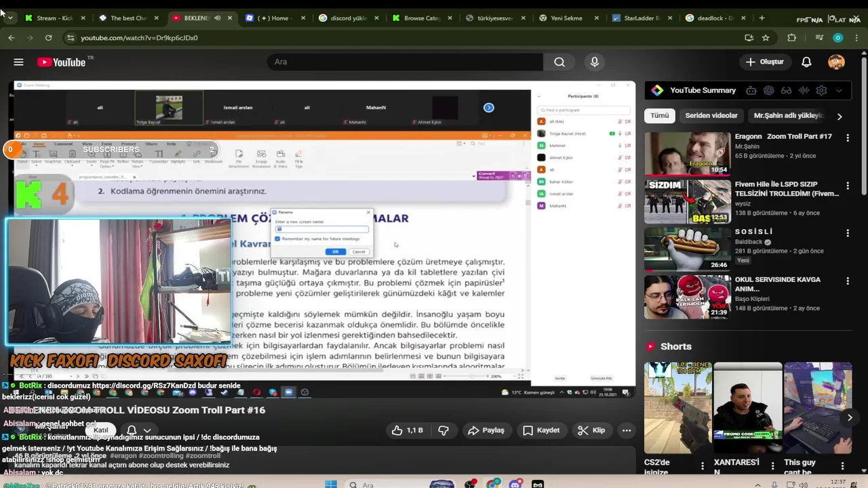
Task: Select the Seriden videolar filter chip
Action: 711,115
